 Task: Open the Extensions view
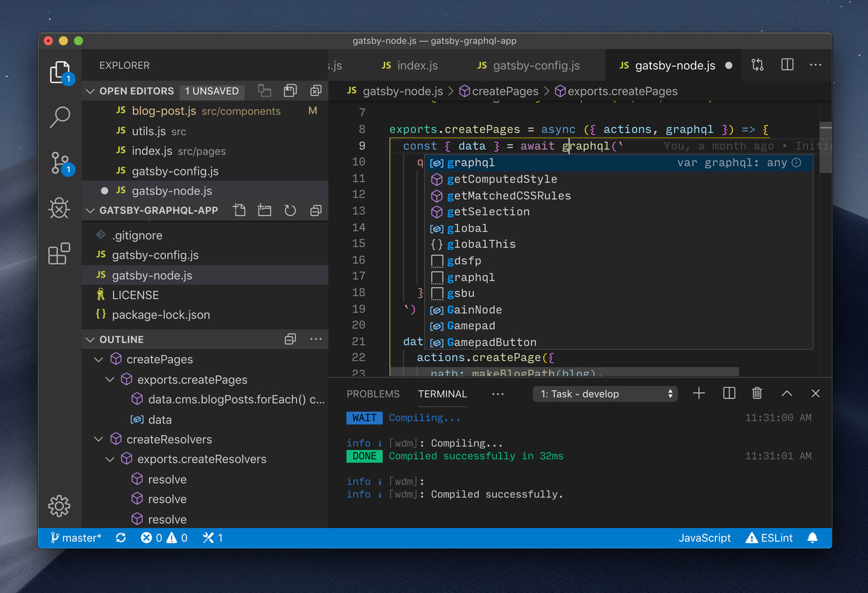pyautogui.click(x=59, y=253)
